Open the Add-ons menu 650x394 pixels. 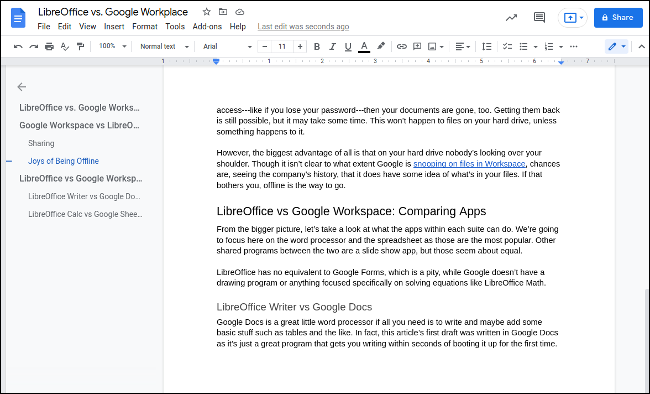point(207,27)
